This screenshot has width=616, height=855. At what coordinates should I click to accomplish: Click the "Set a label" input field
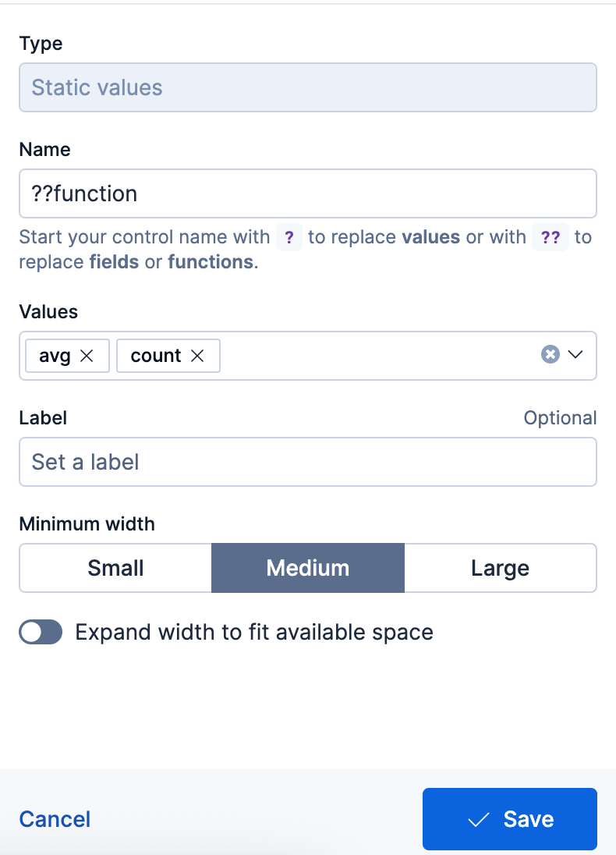pyautogui.click(x=307, y=462)
